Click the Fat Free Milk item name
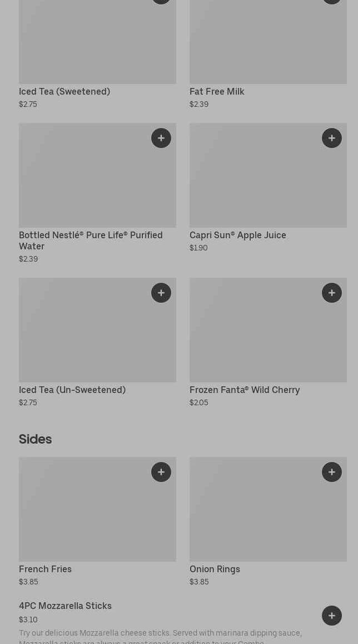The width and height of the screenshot is (358, 644). [217, 92]
